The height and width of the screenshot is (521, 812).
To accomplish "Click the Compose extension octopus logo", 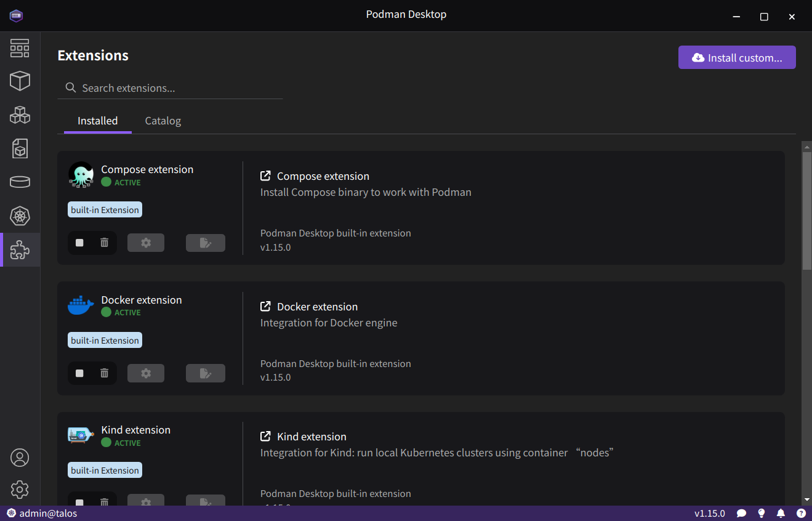I will click(81, 175).
